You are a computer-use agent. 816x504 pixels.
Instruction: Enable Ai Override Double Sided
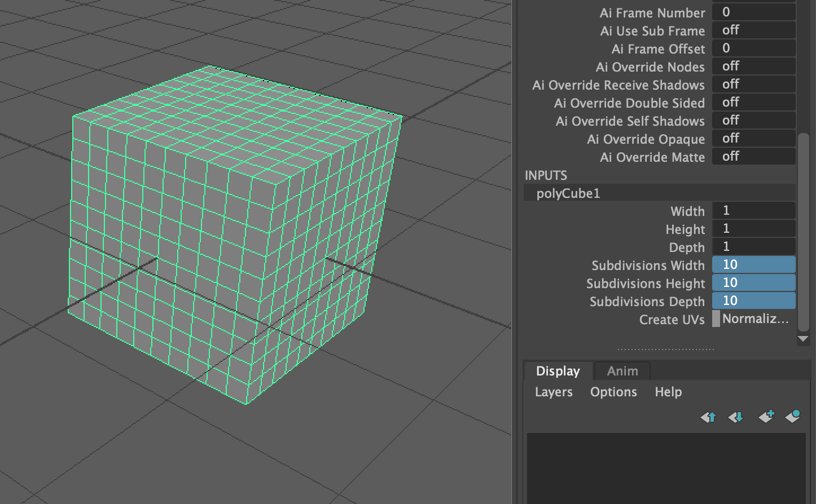pyautogui.click(x=753, y=102)
